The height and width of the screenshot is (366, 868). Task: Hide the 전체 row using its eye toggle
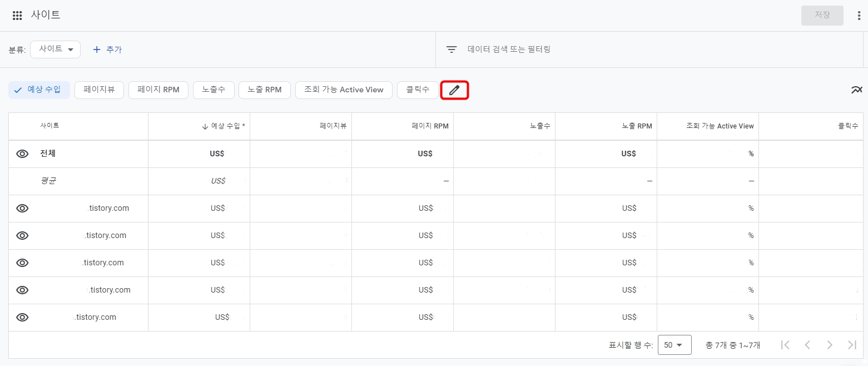click(x=22, y=153)
